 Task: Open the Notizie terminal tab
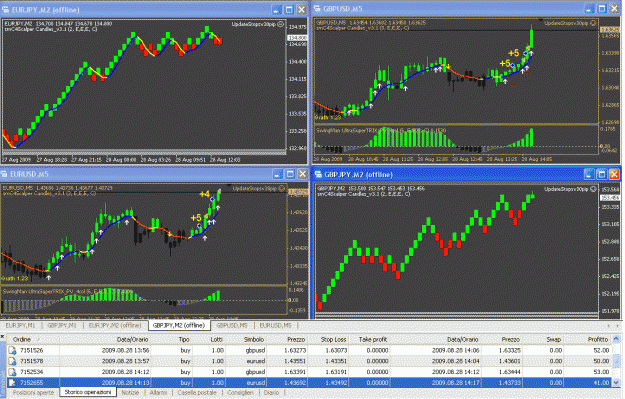tap(130, 393)
